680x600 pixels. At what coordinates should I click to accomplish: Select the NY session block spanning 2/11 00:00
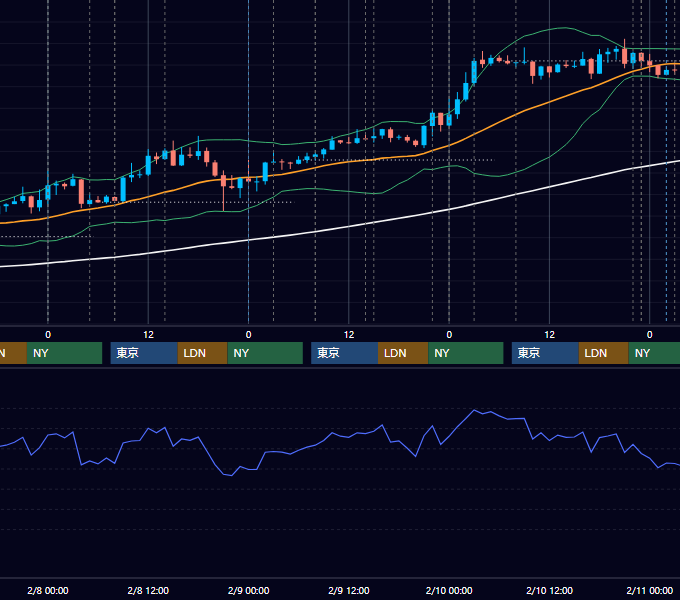pos(654,353)
